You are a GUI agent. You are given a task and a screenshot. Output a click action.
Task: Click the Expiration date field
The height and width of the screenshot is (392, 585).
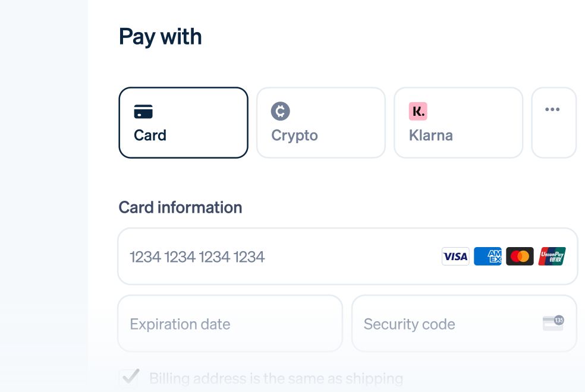[230, 324]
